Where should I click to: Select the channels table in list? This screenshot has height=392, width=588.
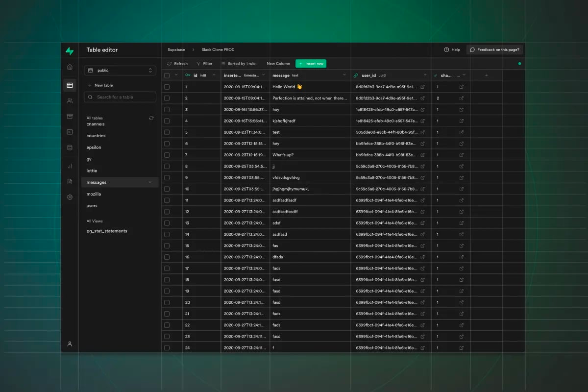pyautogui.click(x=96, y=124)
